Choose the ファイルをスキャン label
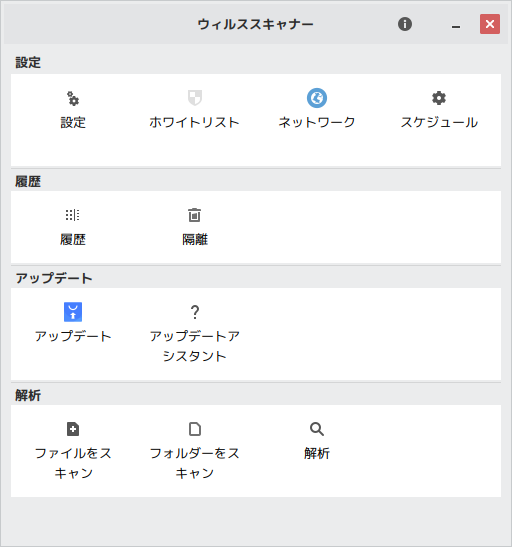This screenshot has width=512, height=547. coord(73,463)
